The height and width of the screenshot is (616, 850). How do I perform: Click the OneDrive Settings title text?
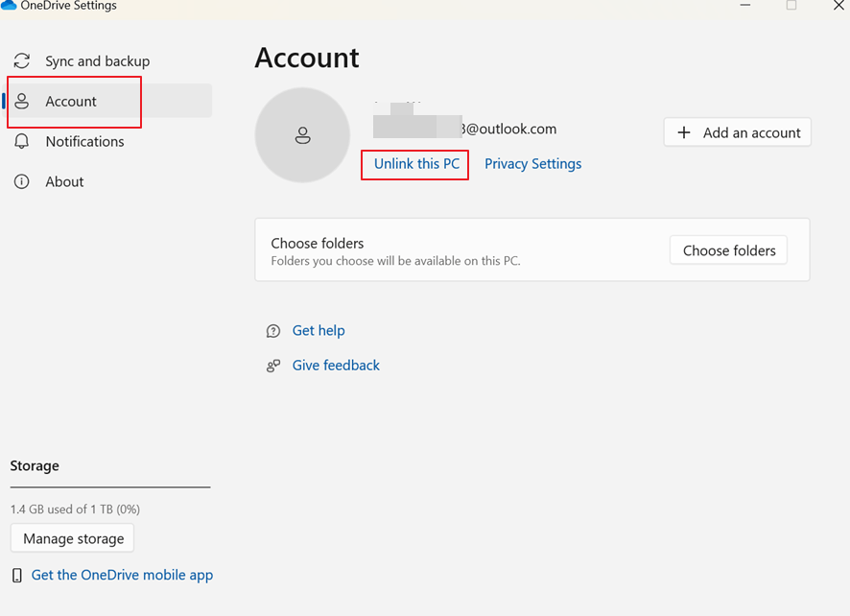tap(69, 6)
